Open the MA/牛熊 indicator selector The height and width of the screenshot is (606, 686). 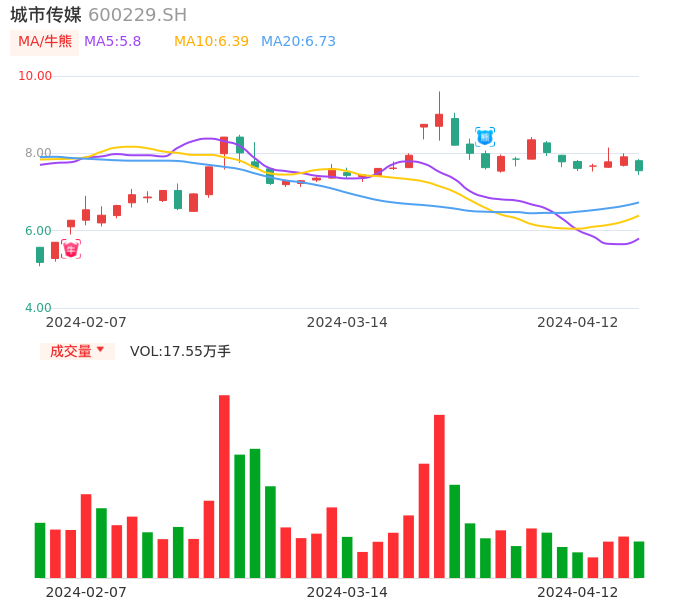click(x=45, y=42)
